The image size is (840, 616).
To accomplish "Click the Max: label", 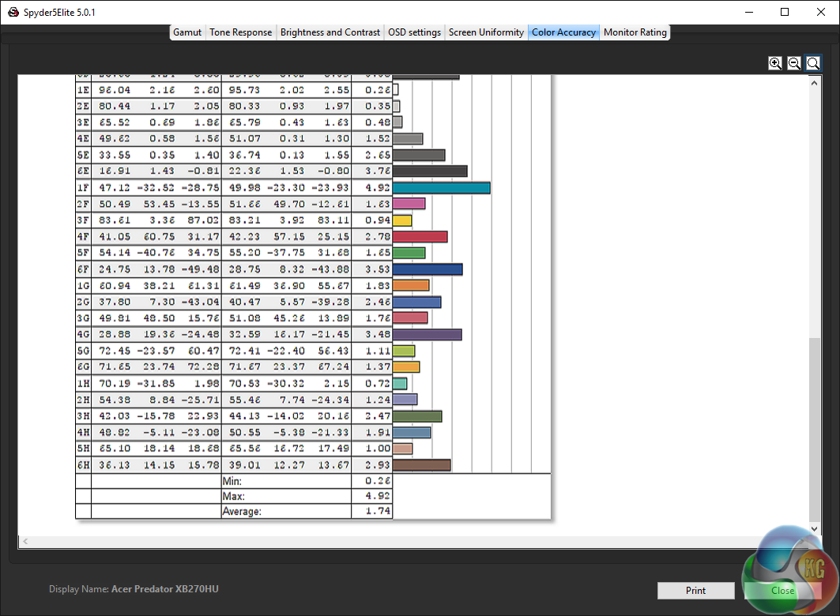I will pyautogui.click(x=234, y=496).
